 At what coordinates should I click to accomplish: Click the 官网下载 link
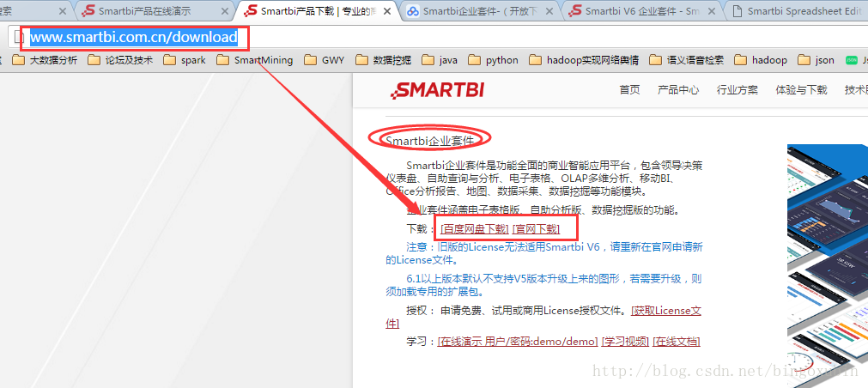click(x=536, y=228)
